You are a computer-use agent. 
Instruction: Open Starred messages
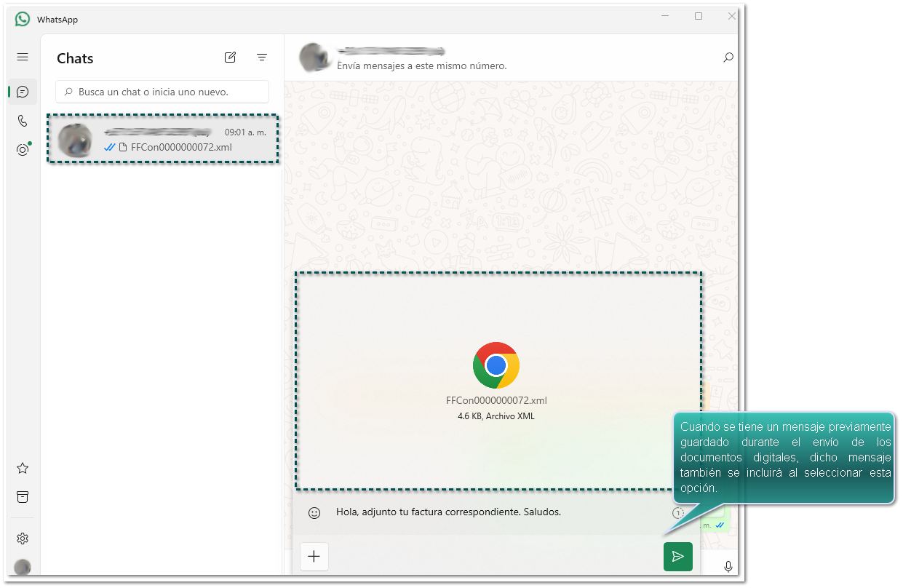(x=23, y=468)
